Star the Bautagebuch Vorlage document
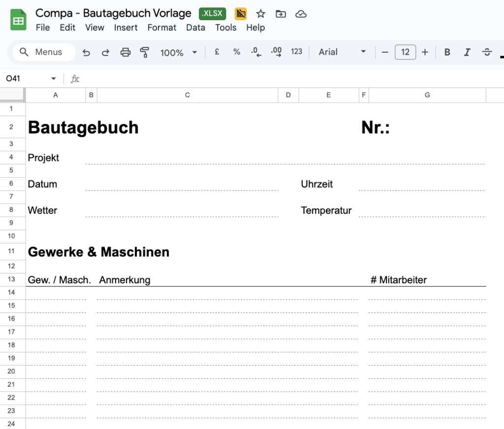The image size is (504, 429). (x=261, y=14)
